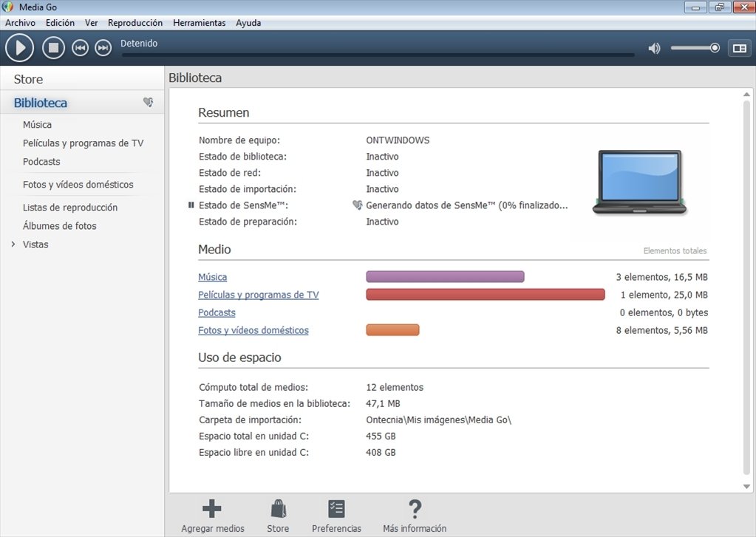Open Películas y programas de TV in sidebar
The image size is (756, 537).
83,143
